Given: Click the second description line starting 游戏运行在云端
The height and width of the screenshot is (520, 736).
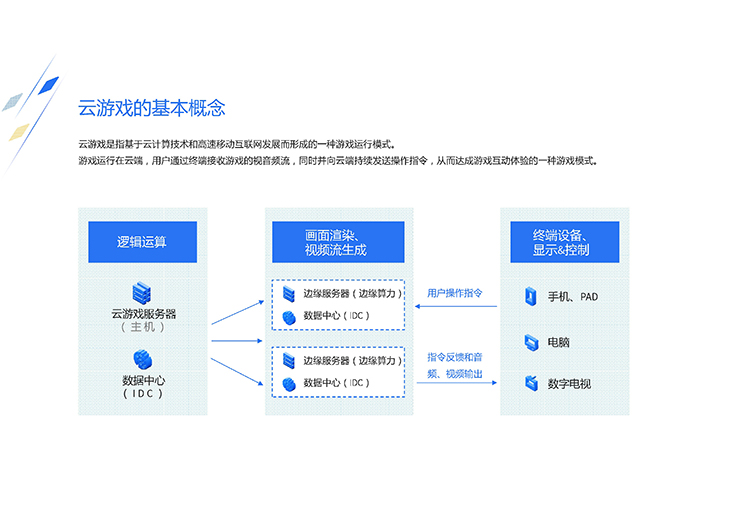Looking at the screenshot, I should pos(338,161).
